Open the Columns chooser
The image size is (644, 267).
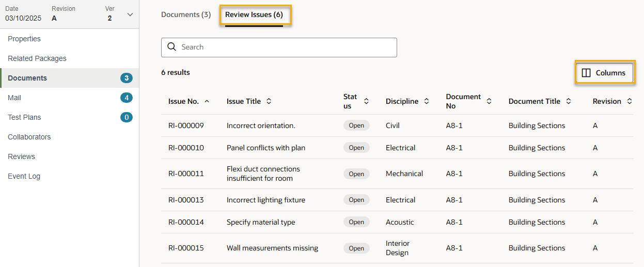click(x=604, y=73)
